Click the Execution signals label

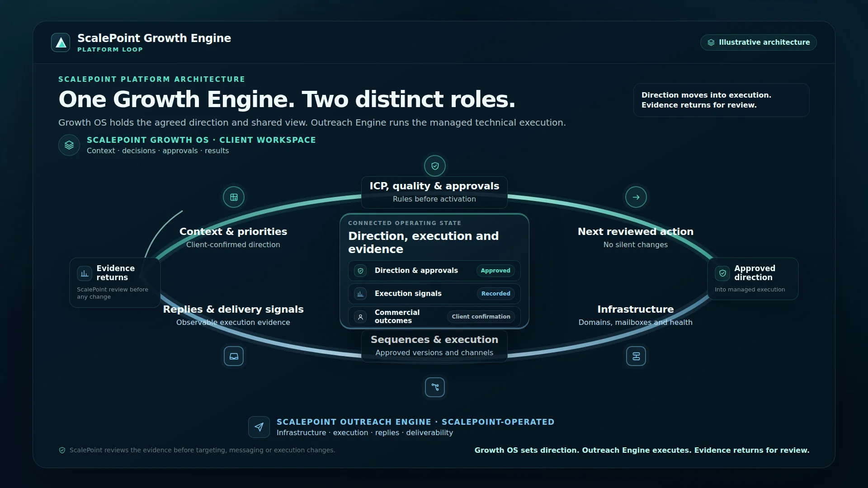[408, 294]
